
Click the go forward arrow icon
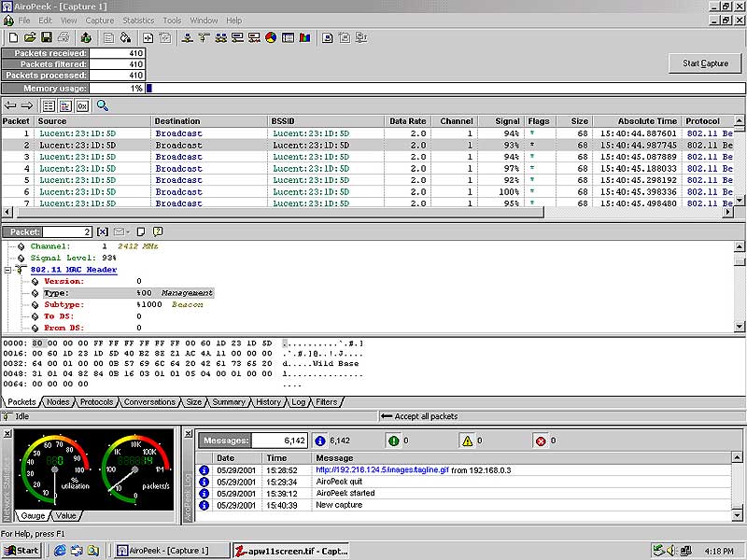coord(27,105)
